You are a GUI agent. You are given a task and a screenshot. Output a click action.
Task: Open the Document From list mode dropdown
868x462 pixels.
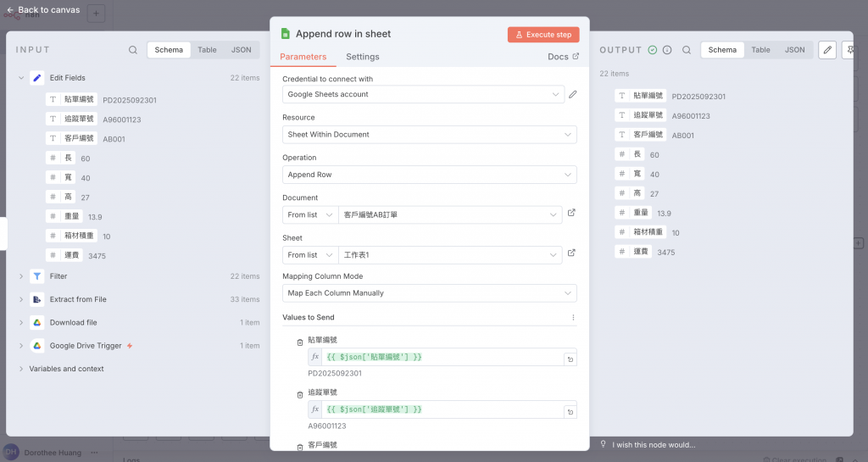310,214
